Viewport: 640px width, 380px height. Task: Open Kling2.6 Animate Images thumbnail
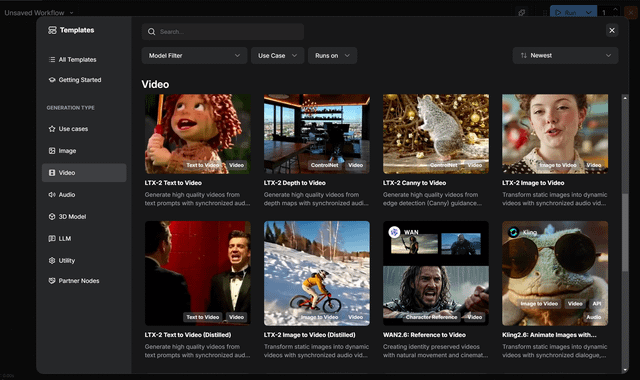coord(555,273)
